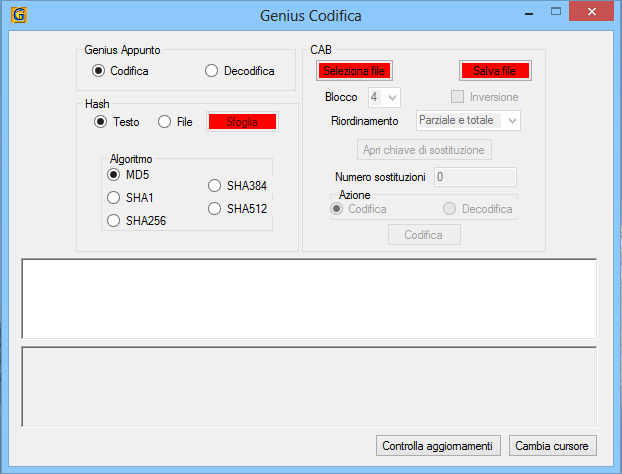Click the red Sfoglia button
Image resolution: width=622 pixels, height=474 pixels.
click(x=242, y=122)
